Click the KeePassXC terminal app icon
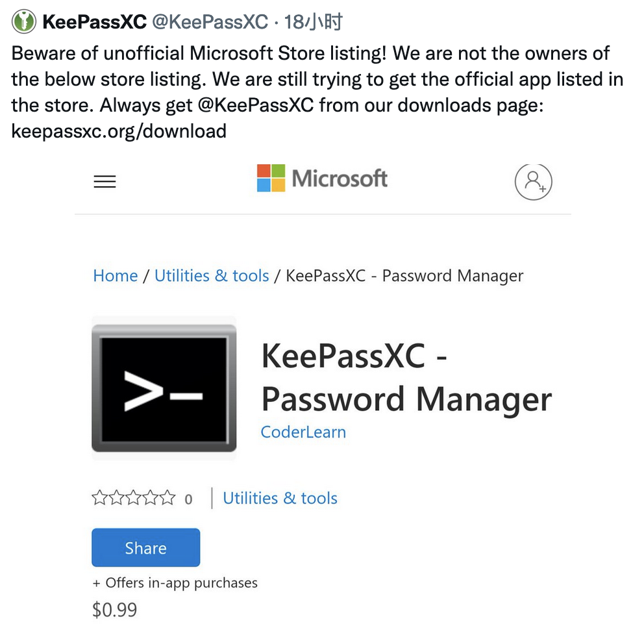The image size is (644, 644). (164, 388)
